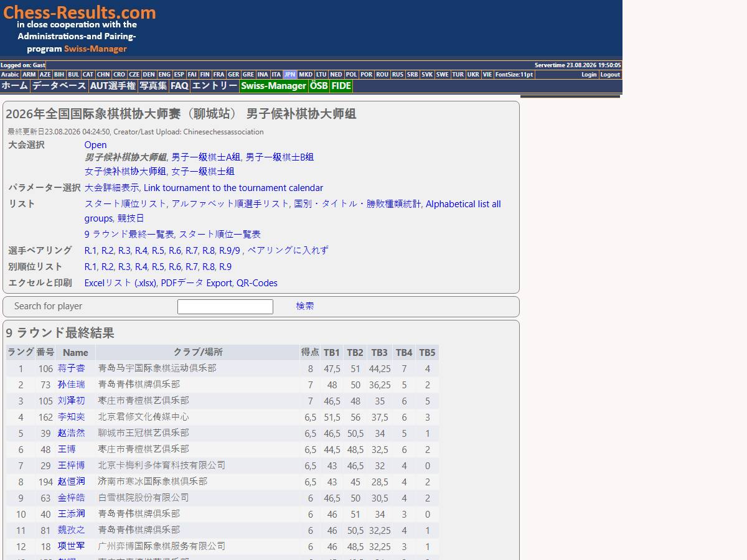Open the FontSize:11pt setting
747x560 pixels.
[x=514, y=75]
